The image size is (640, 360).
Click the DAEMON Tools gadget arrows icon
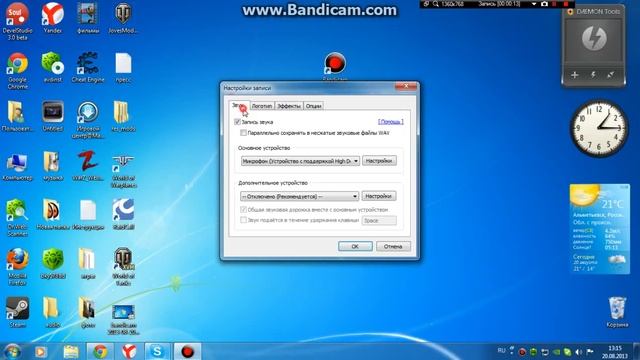[611, 75]
